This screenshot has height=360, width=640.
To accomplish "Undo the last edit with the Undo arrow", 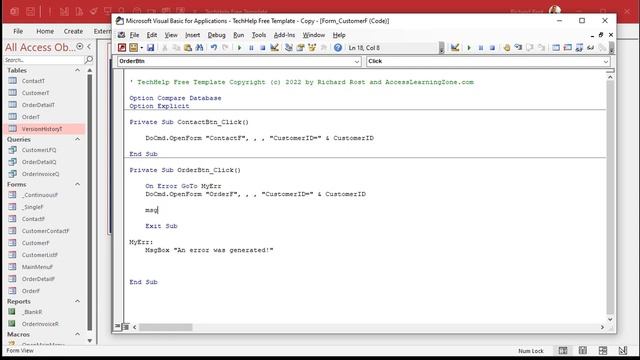I will click(213, 48).
